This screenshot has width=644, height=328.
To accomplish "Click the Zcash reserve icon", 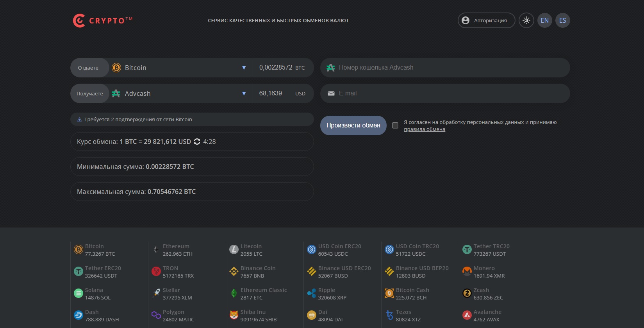I will [467, 293].
